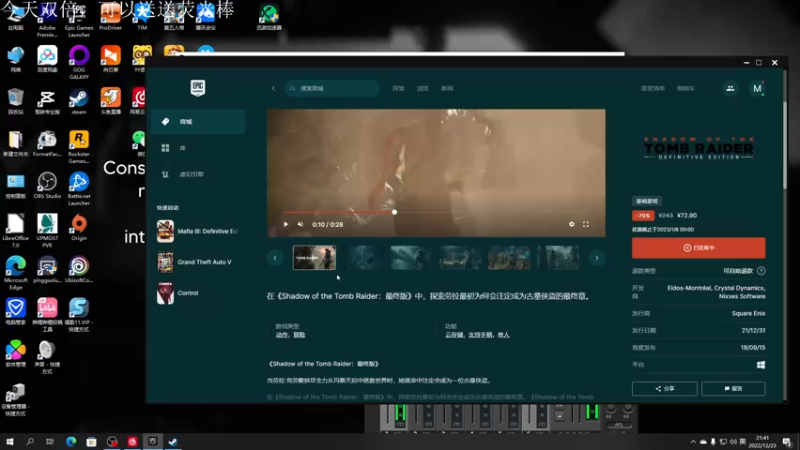Click the Square Enix publisher name
The image size is (800, 450).
tap(748, 314)
